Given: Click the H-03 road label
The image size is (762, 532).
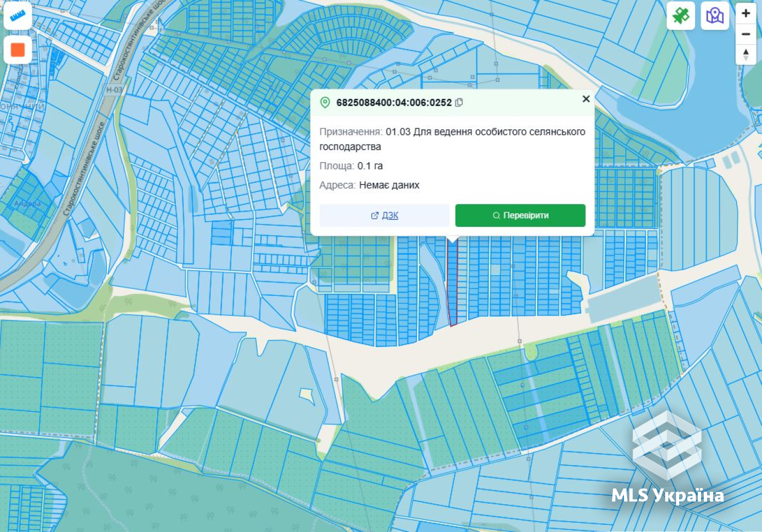Looking at the screenshot, I should [114, 90].
